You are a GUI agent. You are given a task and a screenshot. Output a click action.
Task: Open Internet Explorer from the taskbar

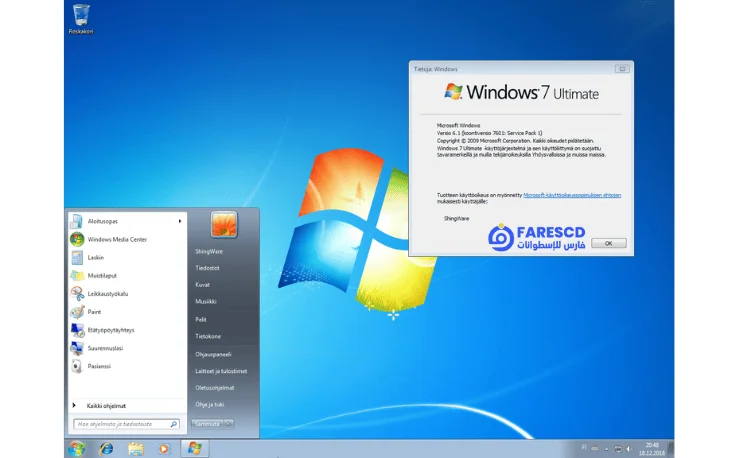tap(106, 449)
